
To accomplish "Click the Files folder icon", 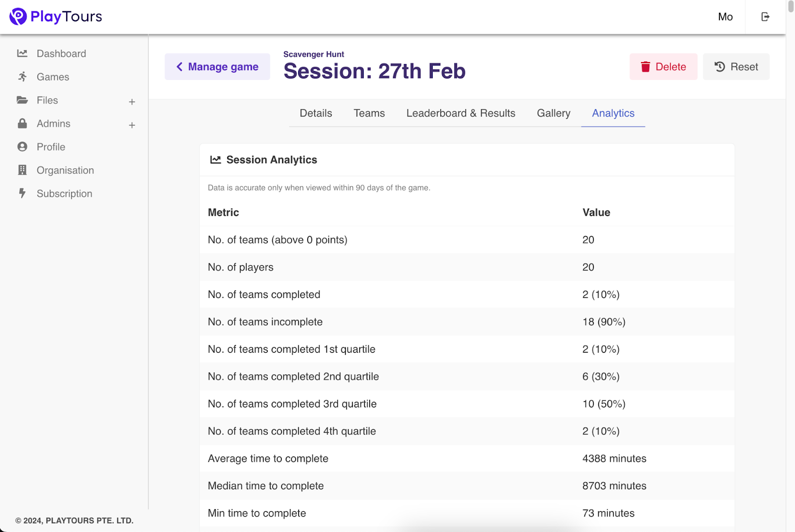I will (x=22, y=100).
